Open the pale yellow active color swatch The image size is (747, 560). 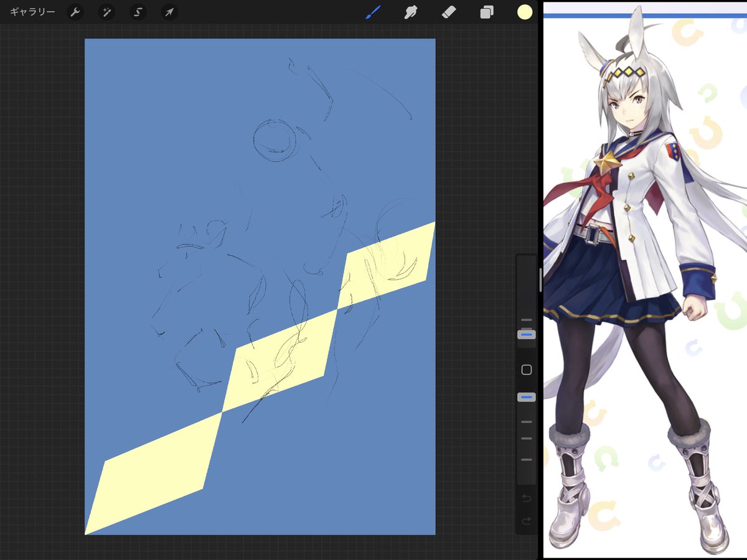point(525,12)
